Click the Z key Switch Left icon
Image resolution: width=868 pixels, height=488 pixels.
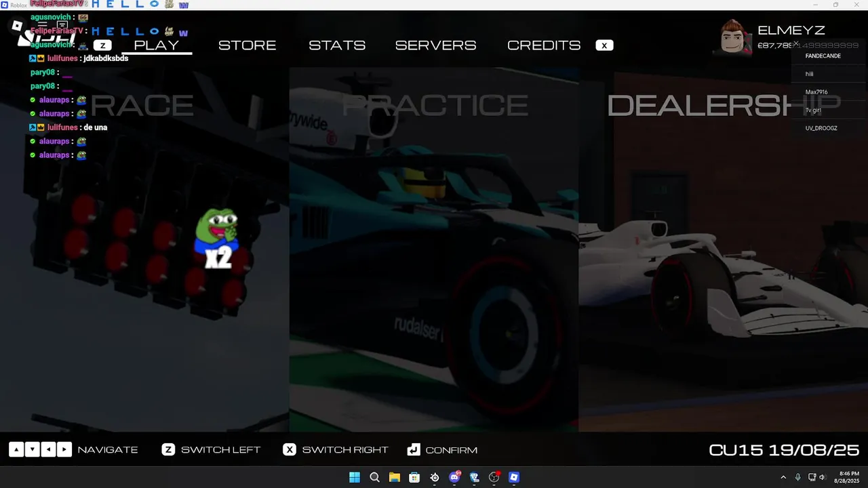tap(168, 449)
